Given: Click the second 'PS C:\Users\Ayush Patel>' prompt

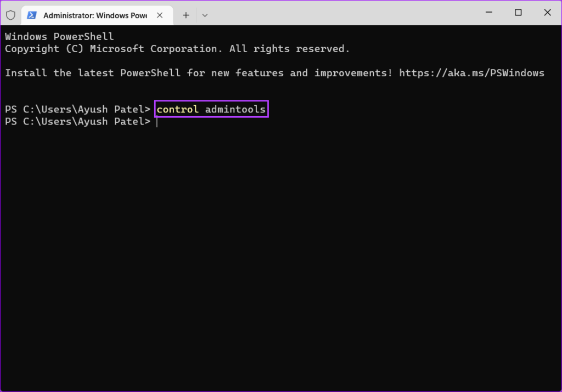Looking at the screenshot, I should (77, 122).
